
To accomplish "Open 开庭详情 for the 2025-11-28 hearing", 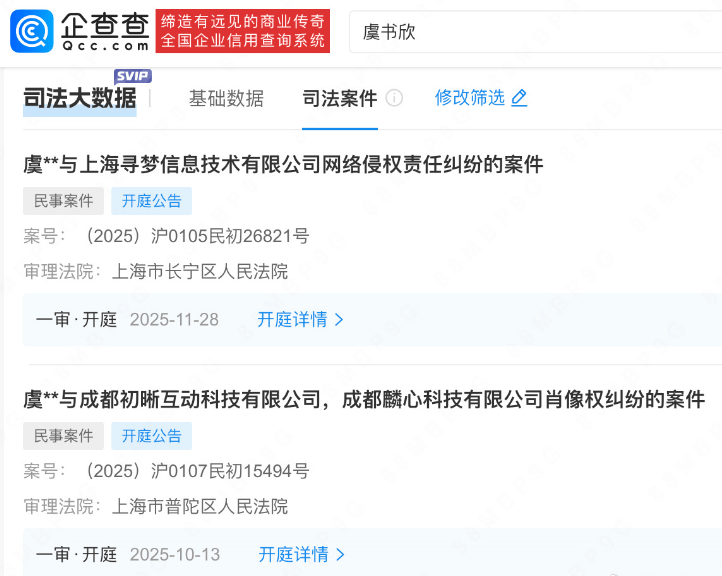I will click(x=292, y=320).
